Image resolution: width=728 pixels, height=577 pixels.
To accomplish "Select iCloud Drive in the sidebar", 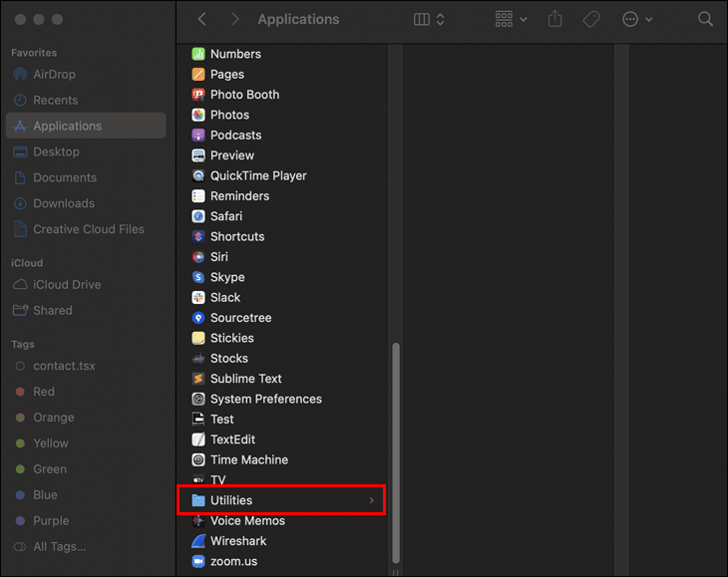I will click(x=67, y=284).
